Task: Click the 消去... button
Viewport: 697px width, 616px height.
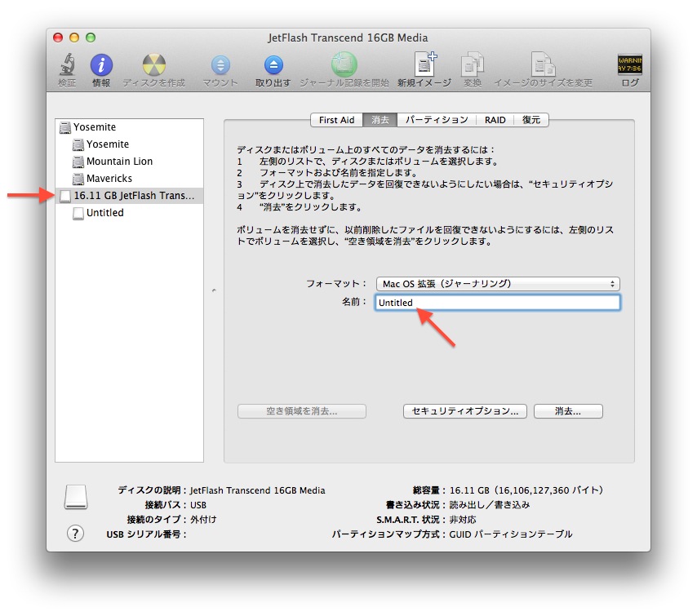Action: pos(568,411)
